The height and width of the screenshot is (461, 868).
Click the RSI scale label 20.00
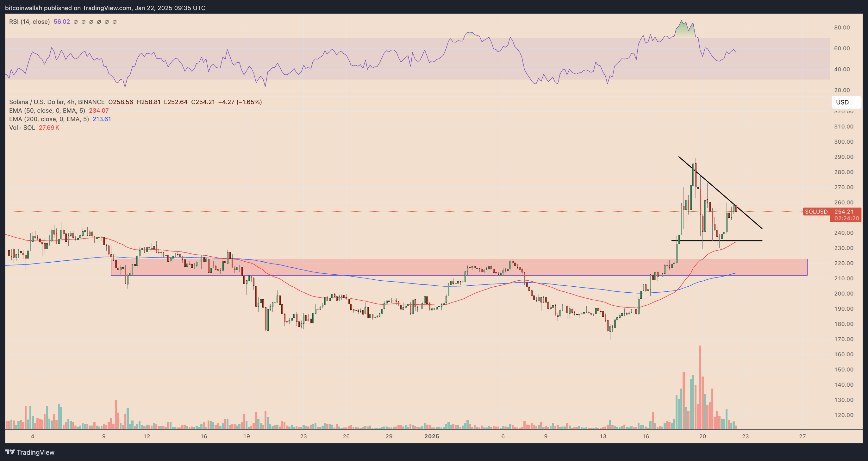pos(842,90)
